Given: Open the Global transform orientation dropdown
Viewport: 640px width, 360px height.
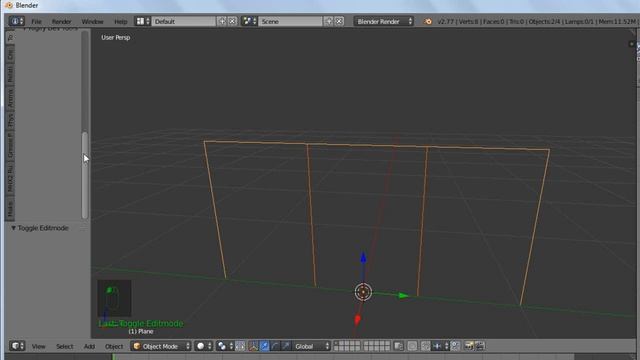Looking at the screenshot, I should 311,346.
